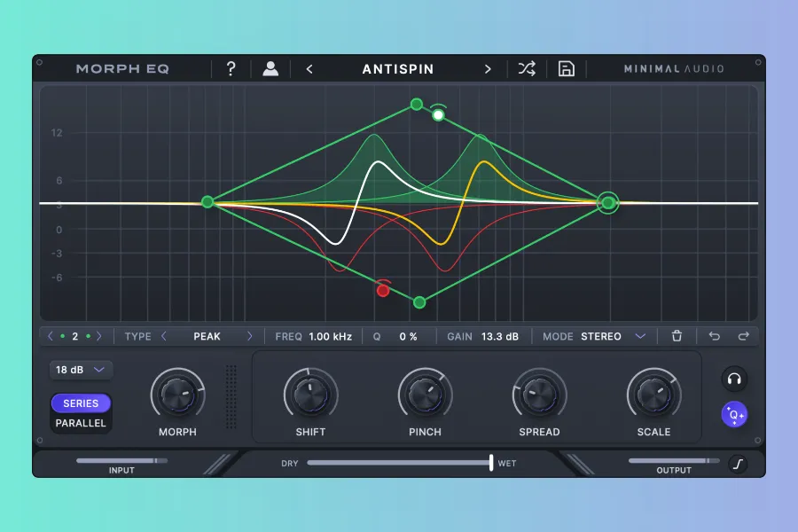Delete band using trash icon
This screenshot has height=532, width=798.
tap(677, 336)
